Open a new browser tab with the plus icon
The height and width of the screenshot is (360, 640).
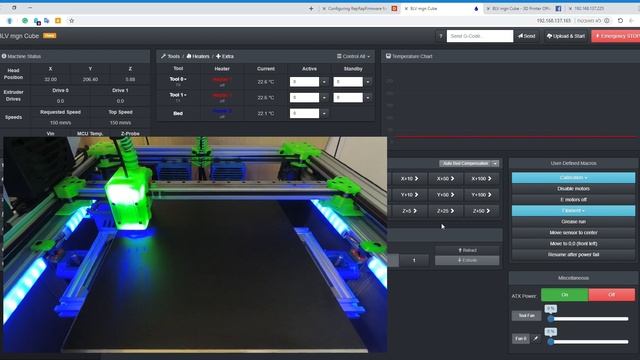[x=311, y=8]
